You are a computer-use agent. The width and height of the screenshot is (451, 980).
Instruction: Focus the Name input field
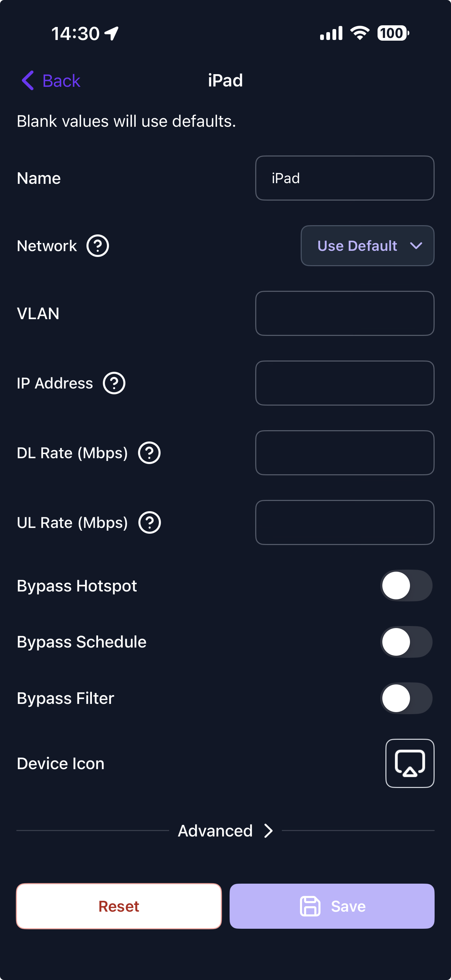click(344, 178)
